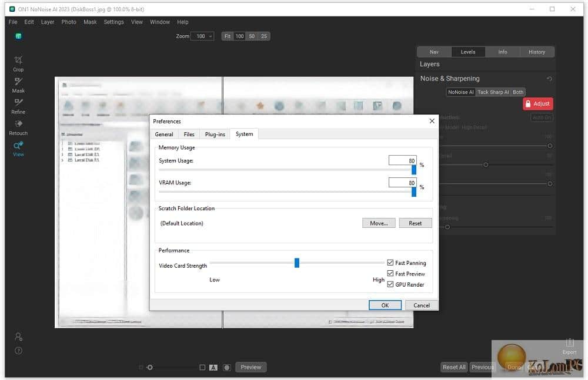Image resolution: width=588 pixels, height=380 pixels.
Task: Select the View tool
Action: pyautogui.click(x=18, y=149)
